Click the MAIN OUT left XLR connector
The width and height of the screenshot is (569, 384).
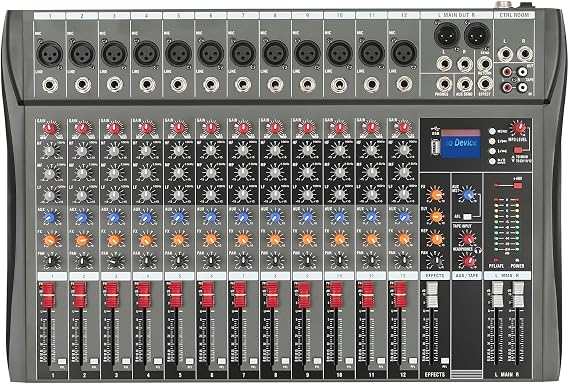click(447, 35)
